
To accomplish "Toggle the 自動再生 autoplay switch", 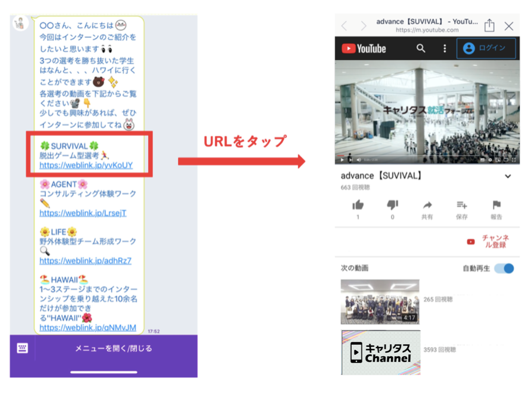I will click(504, 268).
